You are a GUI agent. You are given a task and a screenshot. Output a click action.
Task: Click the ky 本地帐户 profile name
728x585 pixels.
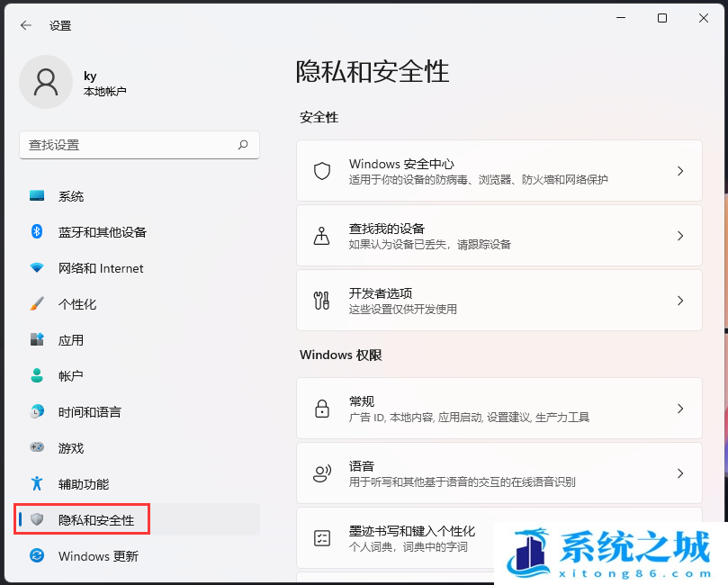click(105, 83)
